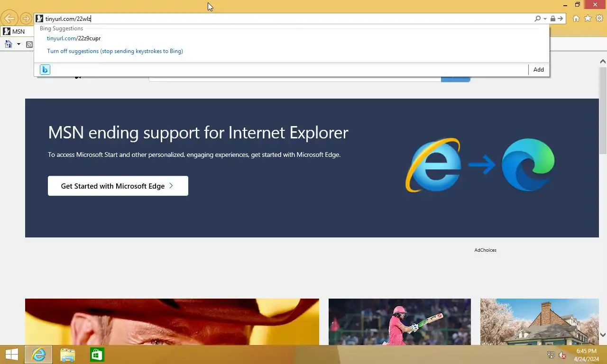This screenshot has width=607, height=364.
Task: Open Favorites with the star icon
Action: pyautogui.click(x=588, y=18)
